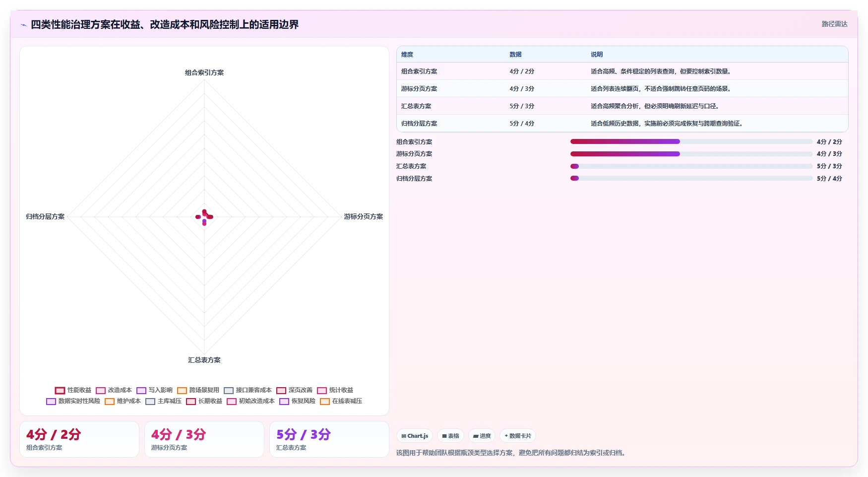Viewport: 868px width, 477px height.
Task: Open the 5分 / 3分 汇总表方案 stat card
Action: click(329, 439)
